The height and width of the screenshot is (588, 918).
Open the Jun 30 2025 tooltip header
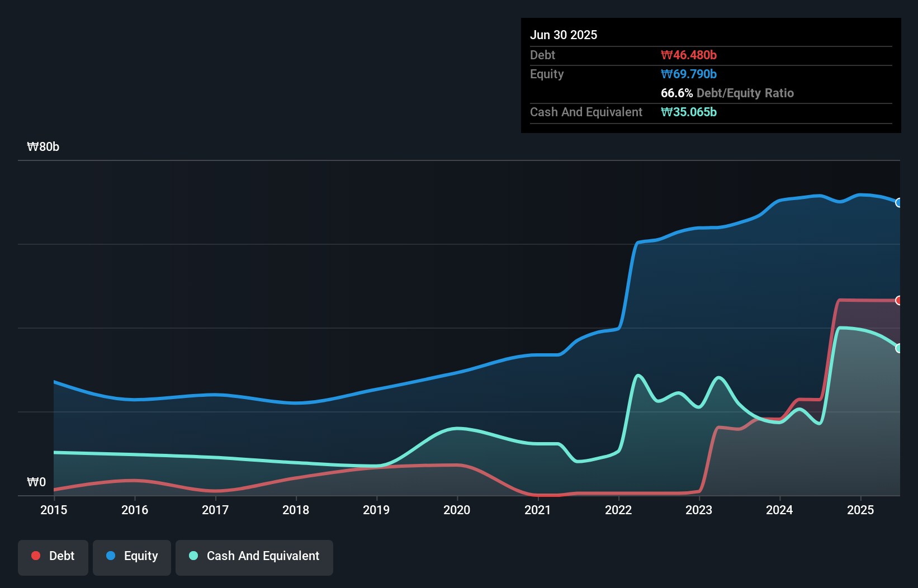pyautogui.click(x=564, y=35)
